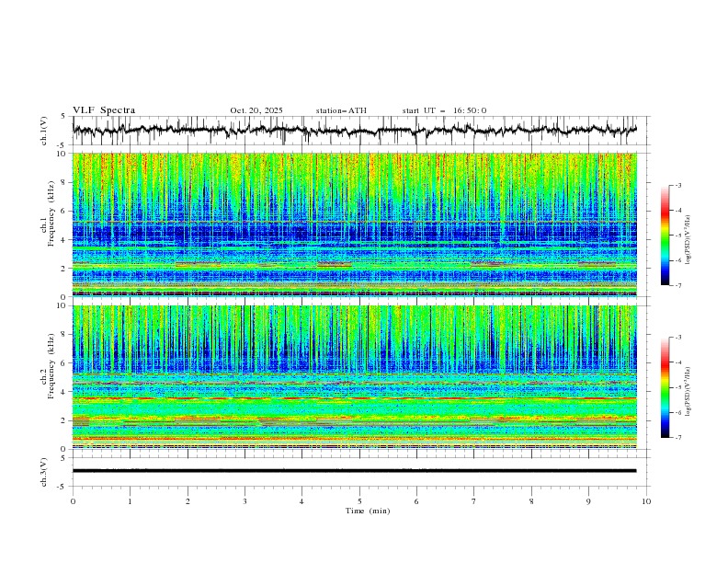
Task: Click the ch.2 spectrogram plot
Action: 354,377
